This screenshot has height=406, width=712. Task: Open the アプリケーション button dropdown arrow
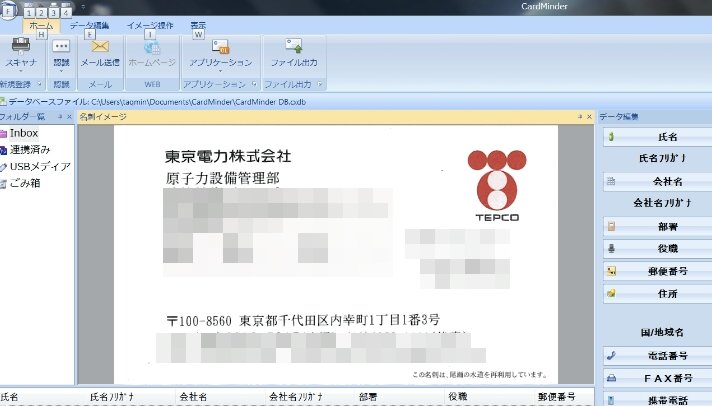point(220,71)
